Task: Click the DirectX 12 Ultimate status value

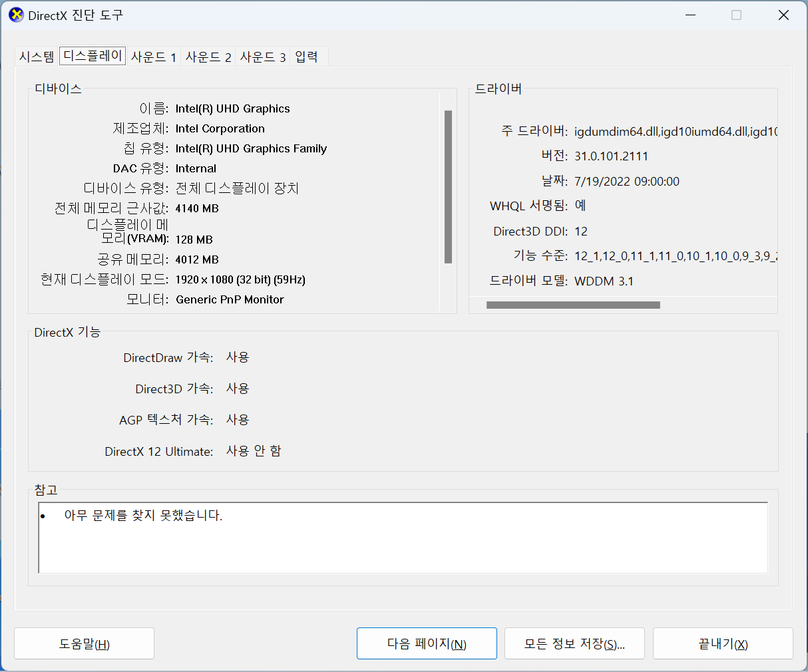Action: click(254, 451)
